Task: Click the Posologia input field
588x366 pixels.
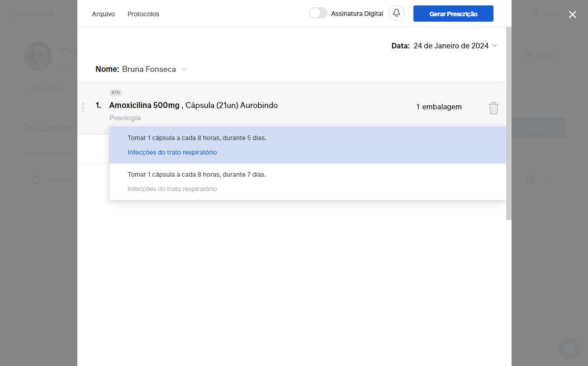Action: [125, 118]
